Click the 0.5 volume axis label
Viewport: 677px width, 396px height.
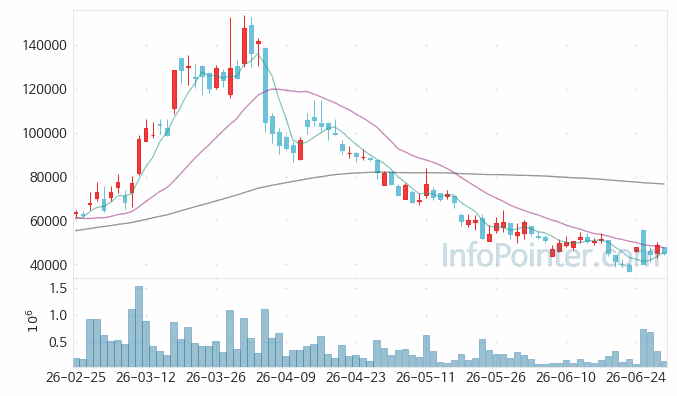pos(57,343)
